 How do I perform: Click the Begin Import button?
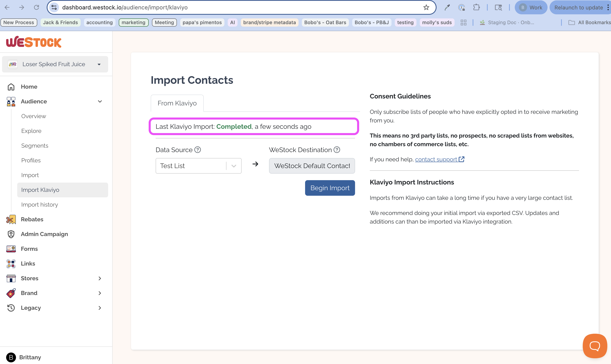click(x=330, y=188)
